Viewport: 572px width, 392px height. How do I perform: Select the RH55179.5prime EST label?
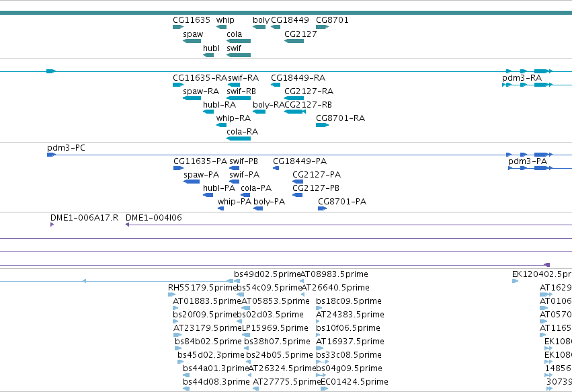point(202,288)
